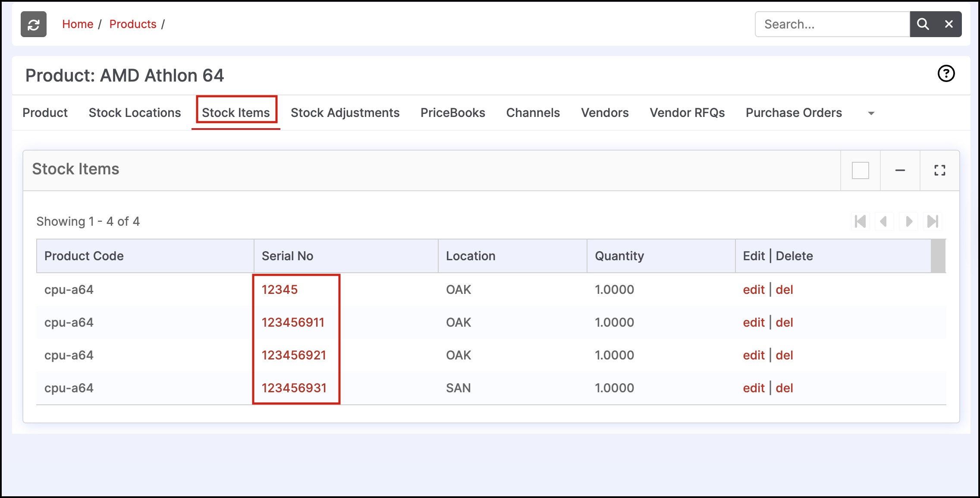Image resolution: width=980 pixels, height=498 pixels.
Task: Click the Serial No column header
Action: (346, 256)
